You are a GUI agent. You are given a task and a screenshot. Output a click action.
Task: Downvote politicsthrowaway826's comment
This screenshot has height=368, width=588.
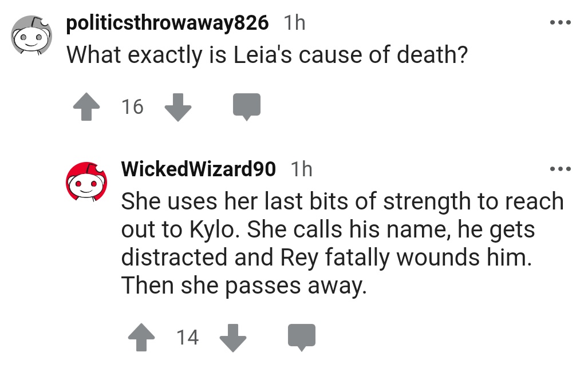click(177, 107)
